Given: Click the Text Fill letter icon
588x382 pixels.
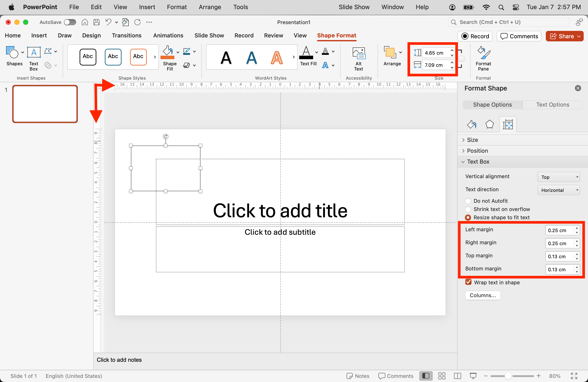Looking at the screenshot, I should [306, 53].
